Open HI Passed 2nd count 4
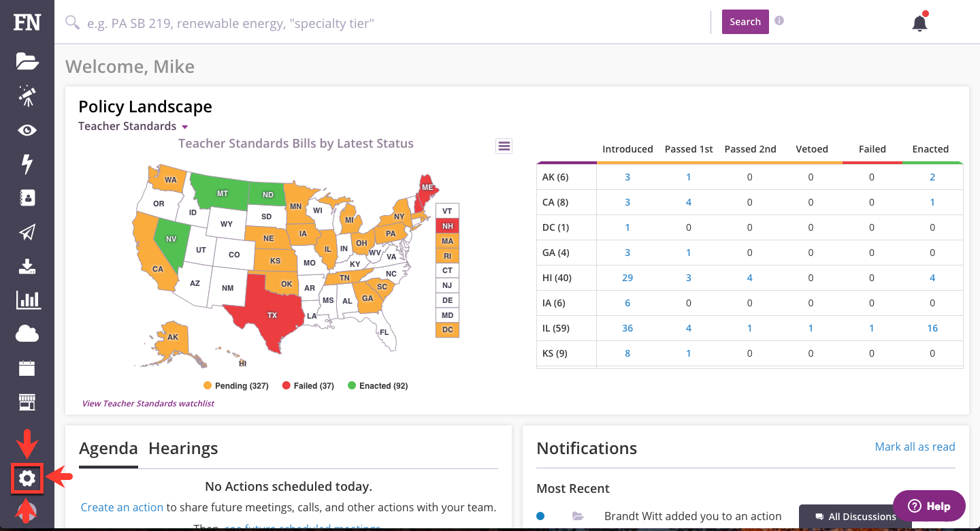Viewport: 980px width, 531px height. coord(749,278)
